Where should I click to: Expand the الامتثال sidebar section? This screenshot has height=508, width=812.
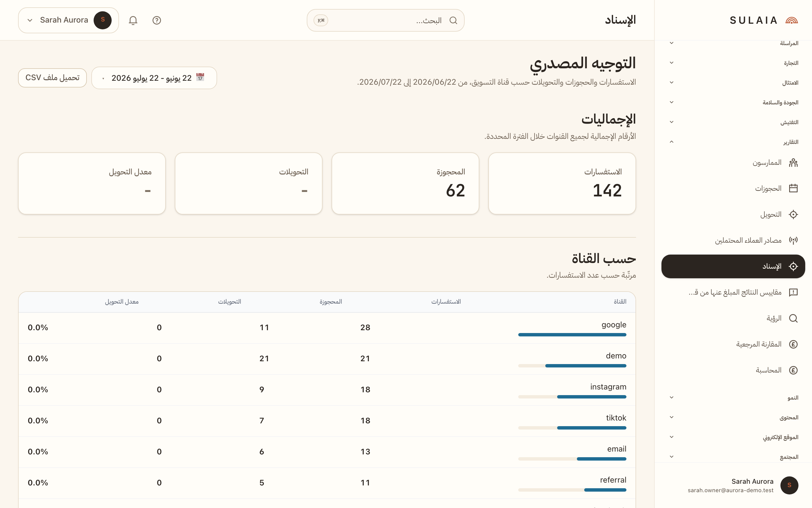click(x=733, y=83)
